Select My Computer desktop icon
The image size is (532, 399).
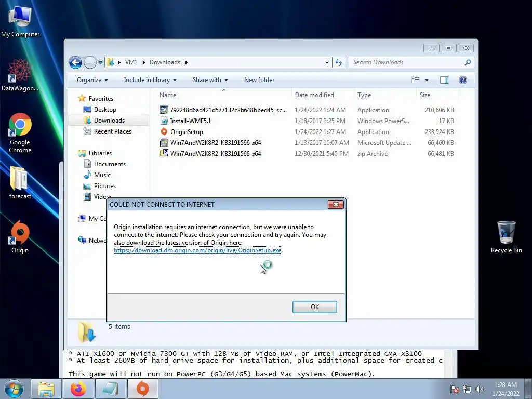click(x=20, y=22)
